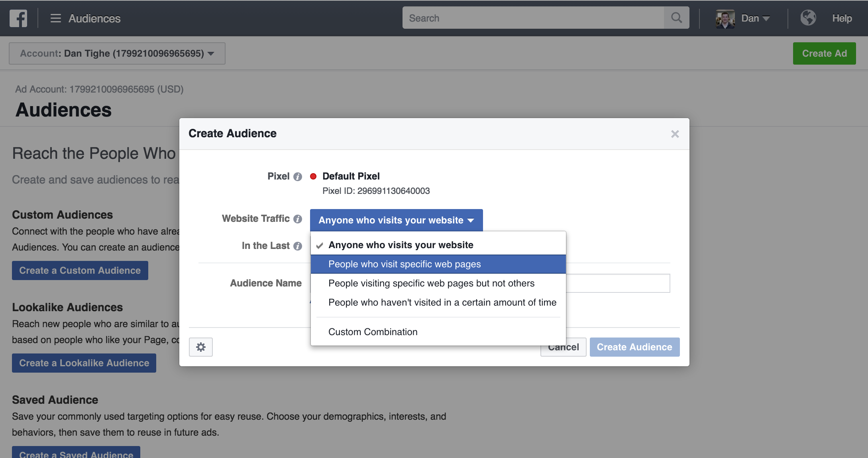Screen dimensions: 868x458
Task: Click the Cancel button
Action: coord(563,348)
